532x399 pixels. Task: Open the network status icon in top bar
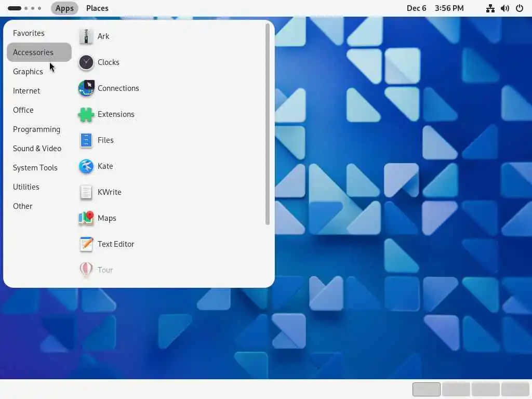click(x=490, y=8)
